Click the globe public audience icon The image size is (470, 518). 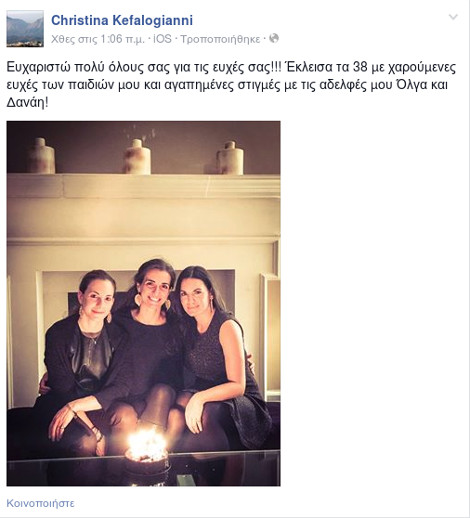(x=274, y=38)
